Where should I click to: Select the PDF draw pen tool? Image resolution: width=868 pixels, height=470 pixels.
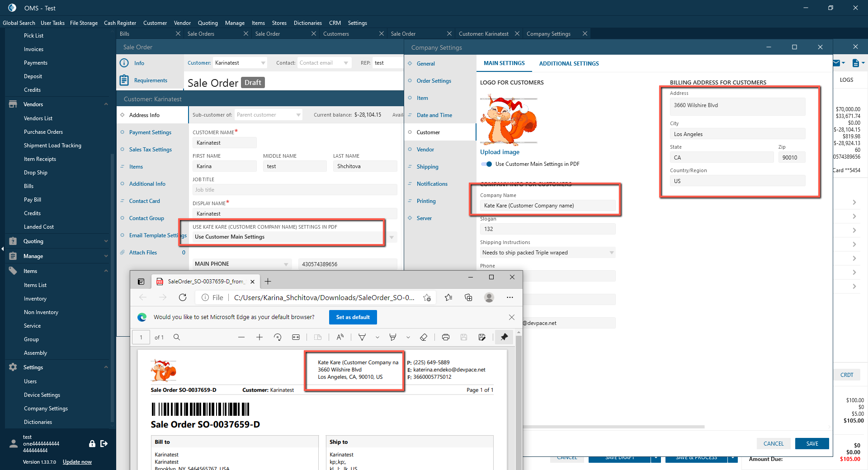click(362, 337)
